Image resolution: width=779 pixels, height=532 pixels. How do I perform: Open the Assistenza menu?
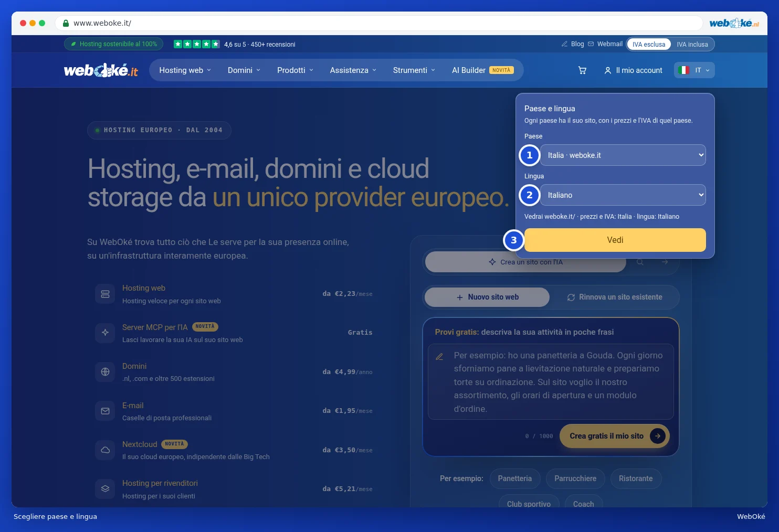point(353,70)
